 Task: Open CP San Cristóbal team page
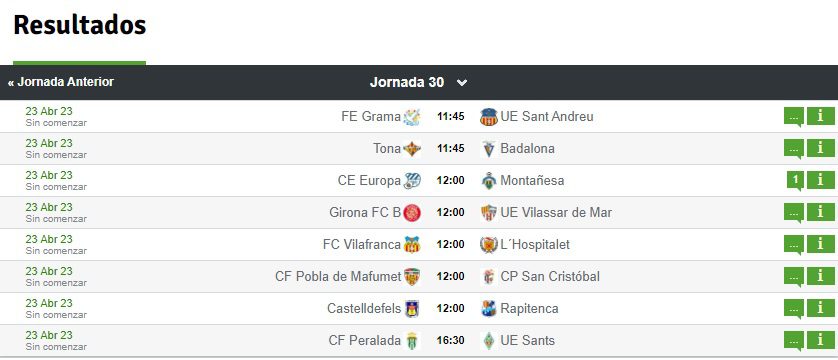point(550,277)
